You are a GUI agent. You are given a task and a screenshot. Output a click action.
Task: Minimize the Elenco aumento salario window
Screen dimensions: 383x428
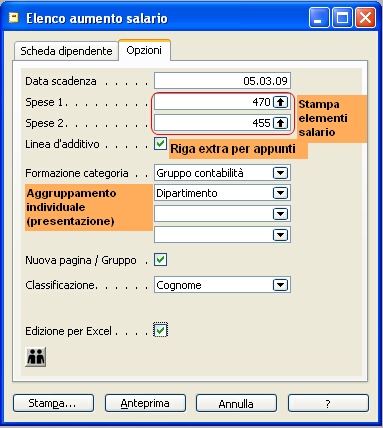coord(319,18)
